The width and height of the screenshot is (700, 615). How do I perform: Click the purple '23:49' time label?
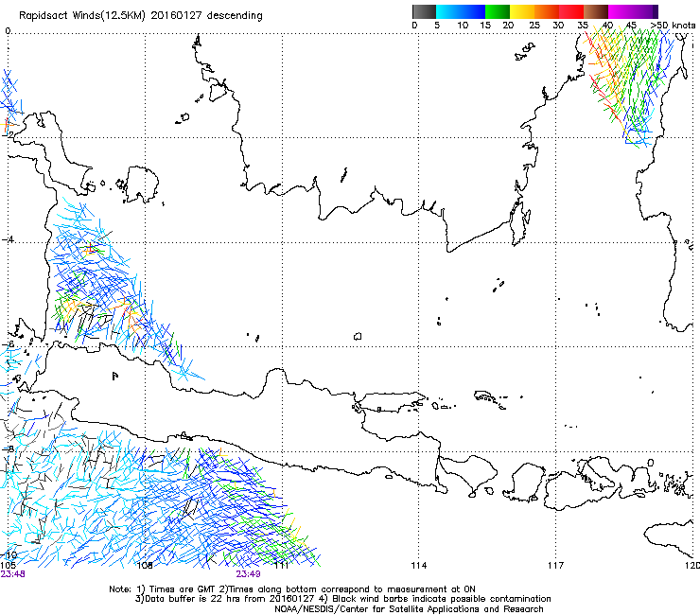248,574
